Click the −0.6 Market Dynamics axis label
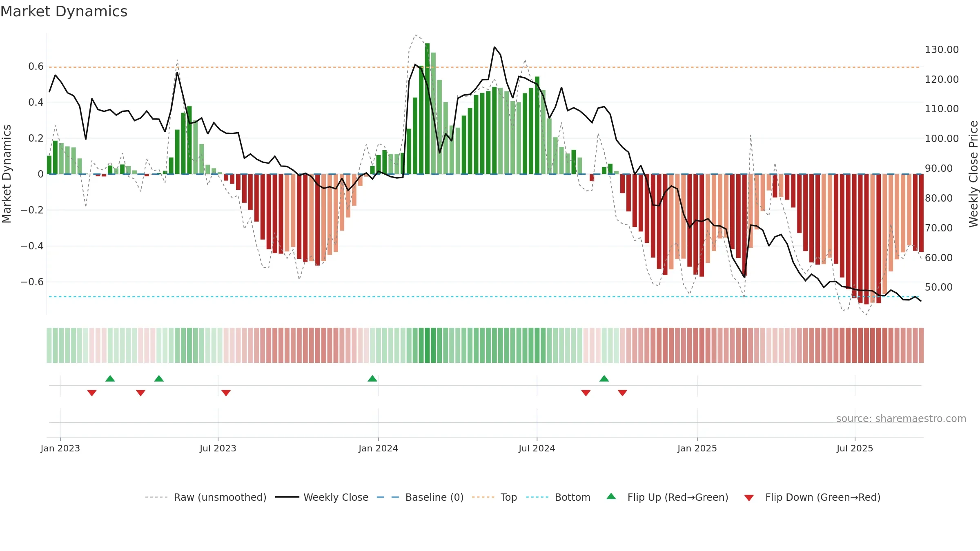 tap(32, 282)
